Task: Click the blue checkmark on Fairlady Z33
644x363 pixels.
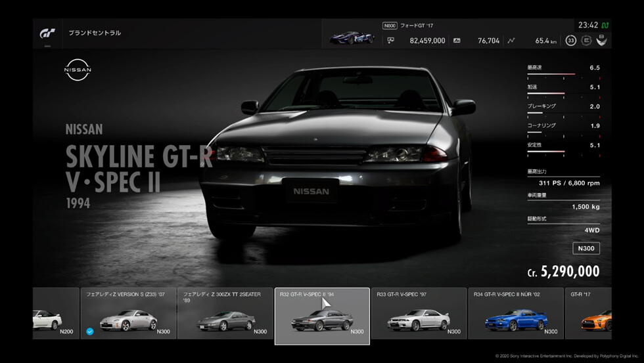Action: click(x=90, y=331)
